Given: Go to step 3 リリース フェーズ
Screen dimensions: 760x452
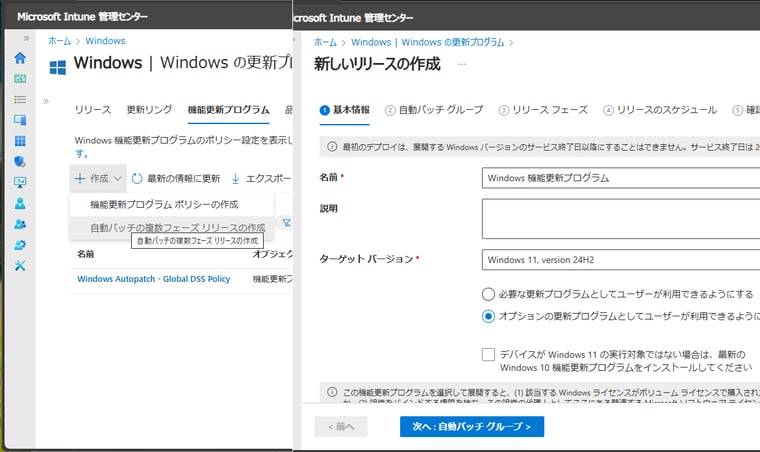Looking at the screenshot, I should pos(543,110).
